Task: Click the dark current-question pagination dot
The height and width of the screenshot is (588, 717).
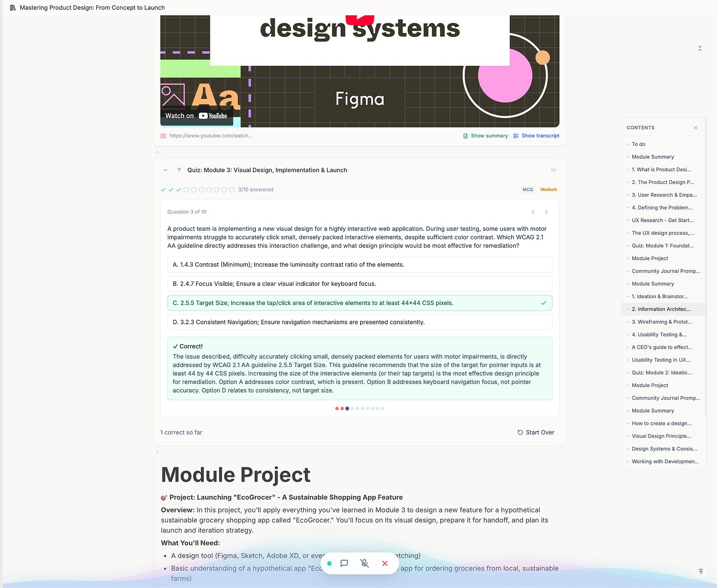Action: pos(347,408)
